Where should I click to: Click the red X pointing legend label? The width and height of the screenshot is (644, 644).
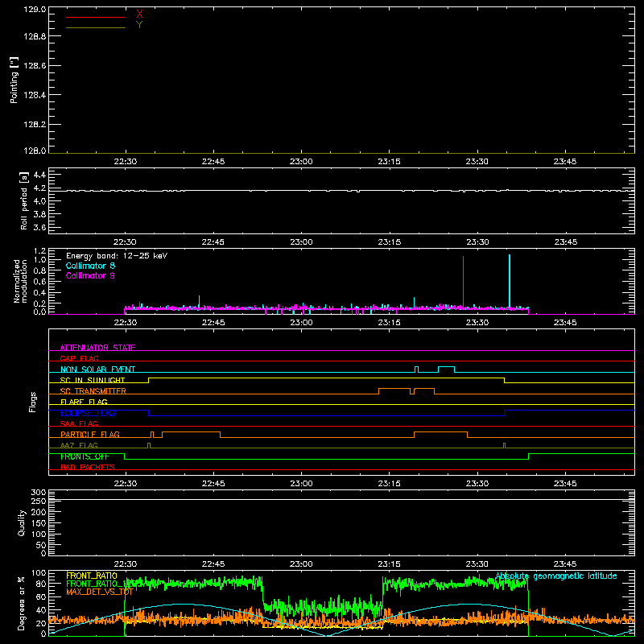139,14
